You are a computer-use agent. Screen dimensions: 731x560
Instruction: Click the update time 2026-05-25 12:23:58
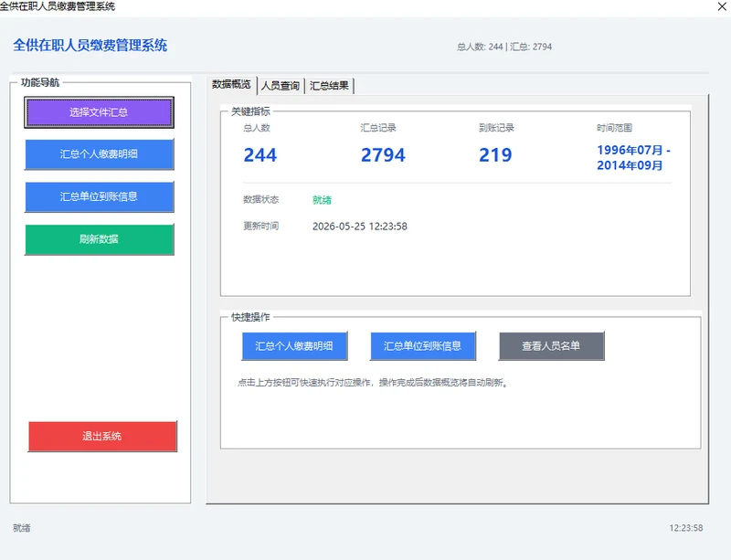[x=360, y=227]
